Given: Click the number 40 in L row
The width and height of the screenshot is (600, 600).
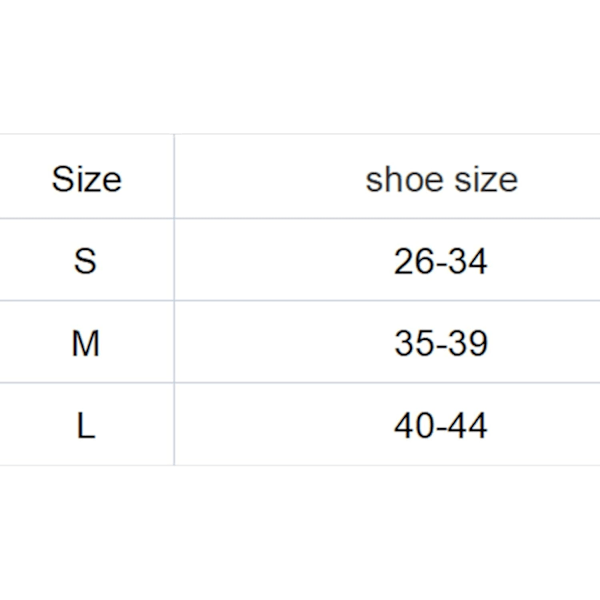Looking at the screenshot, I should click(x=414, y=425).
